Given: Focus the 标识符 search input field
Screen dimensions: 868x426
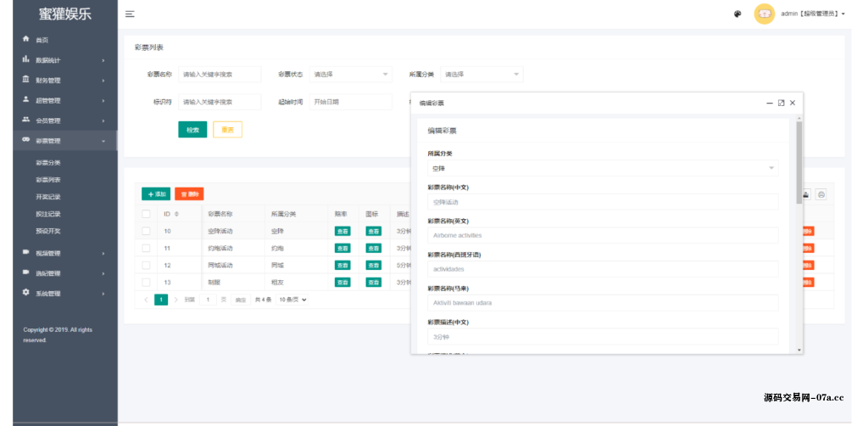Looking at the screenshot, I should click(220, 102).
